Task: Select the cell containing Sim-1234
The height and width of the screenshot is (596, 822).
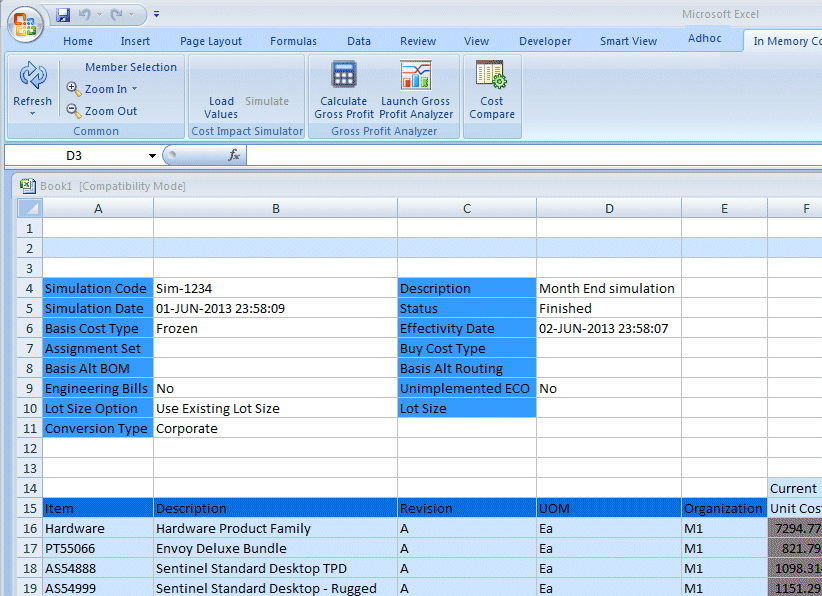Action: [x=275, y=288]
